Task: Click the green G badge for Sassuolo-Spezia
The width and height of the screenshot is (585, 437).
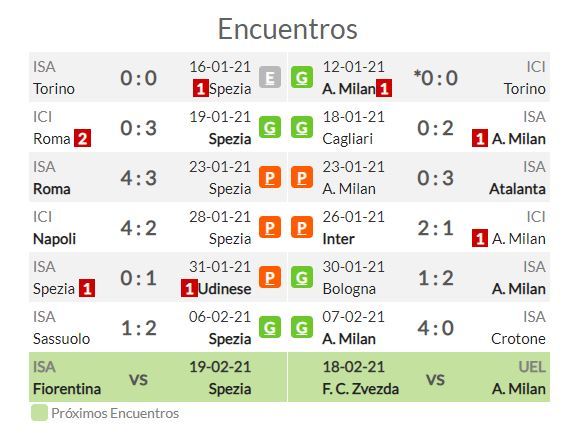Action: (x=270, y=327)
